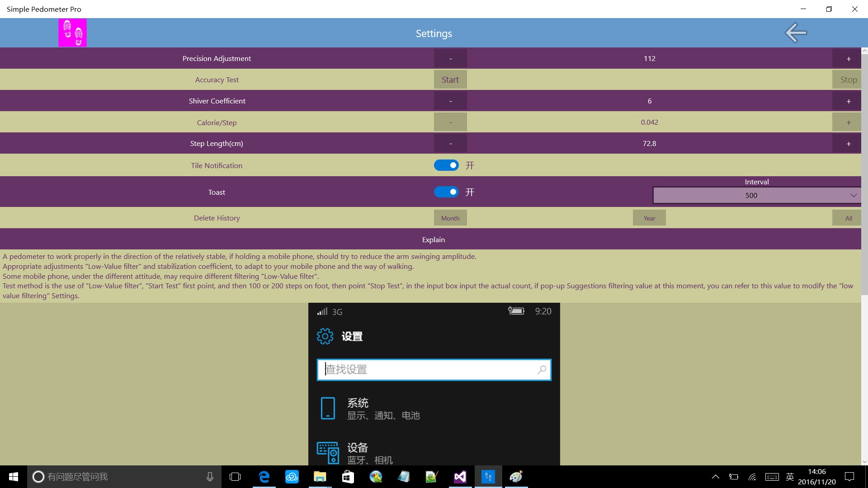
Task: Show hidden system tray icons chevron
Action: 715,477
